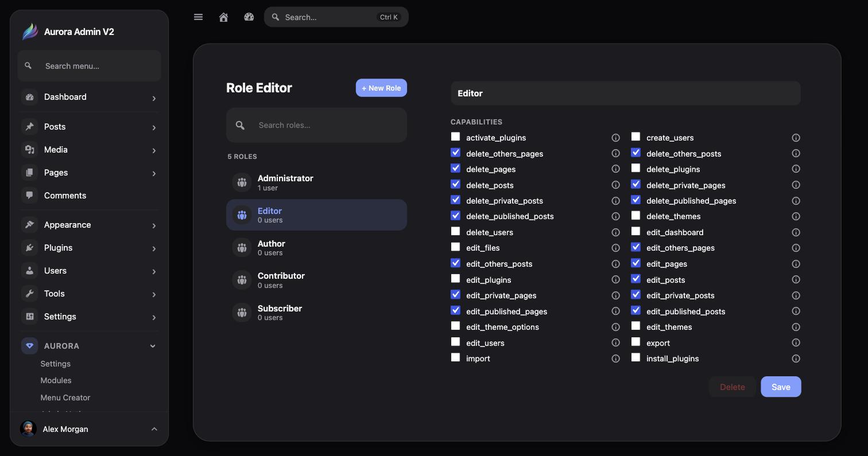Expand the Posts menu chevron

pos(154,127)
